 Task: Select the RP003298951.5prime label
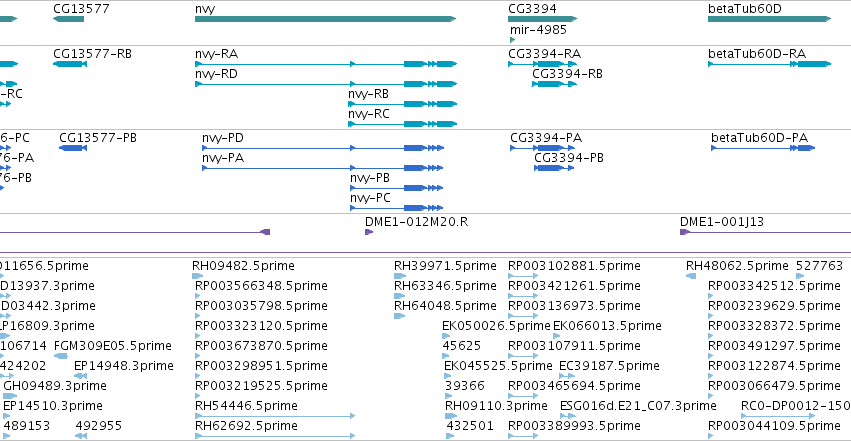pos(261,366)
